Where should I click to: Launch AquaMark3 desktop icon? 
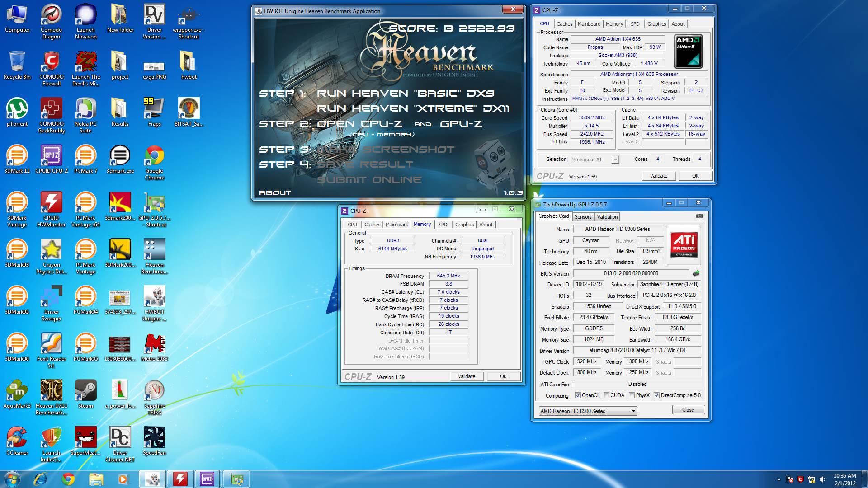coord(17,394)
